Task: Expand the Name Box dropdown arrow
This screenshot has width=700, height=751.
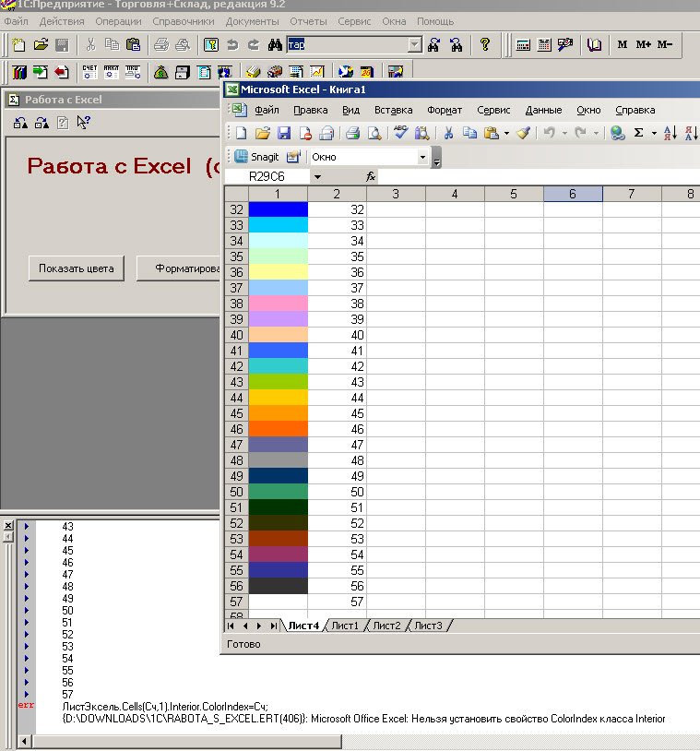Action: click(x=317, y=176)
